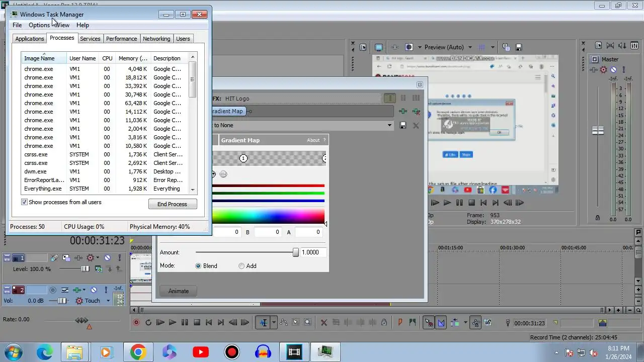Solo audio track 2
Screen dimensions: 644x362
tap(106, 290)
